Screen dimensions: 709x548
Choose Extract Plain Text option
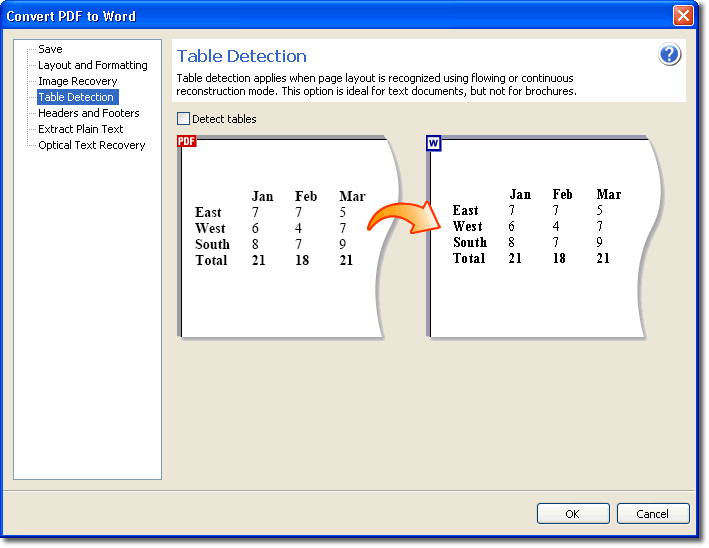[x=80, y=129]
